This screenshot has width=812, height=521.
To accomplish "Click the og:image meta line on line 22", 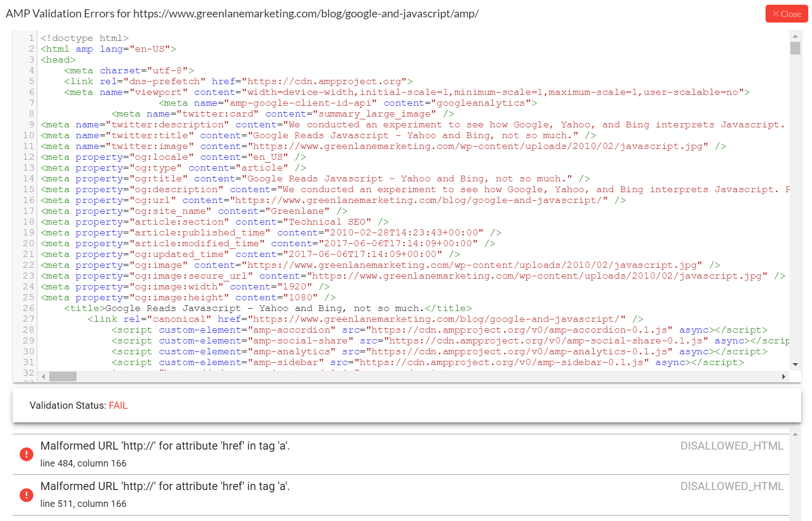I will 381,265.
